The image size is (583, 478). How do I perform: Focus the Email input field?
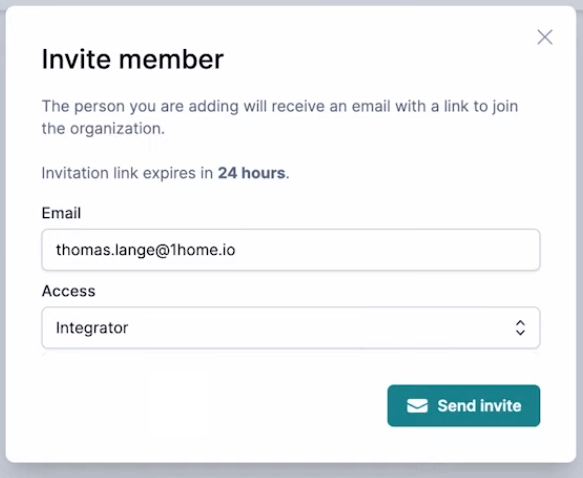291,250
